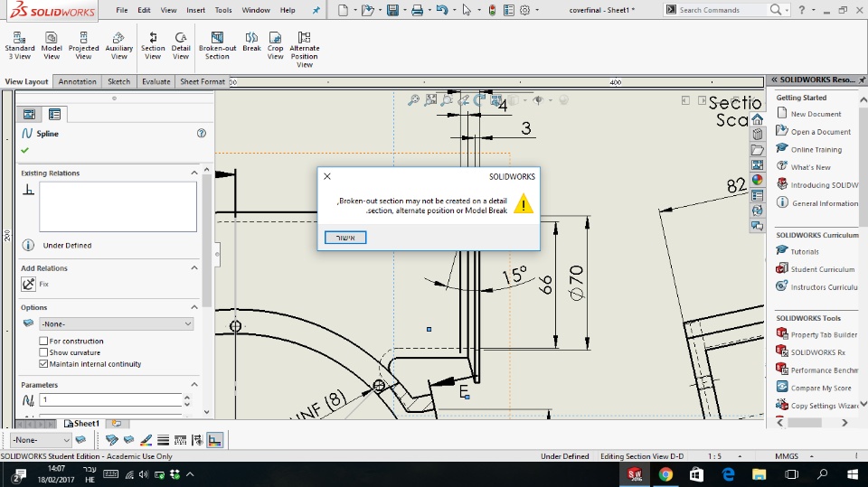Undo the last action

442,10
